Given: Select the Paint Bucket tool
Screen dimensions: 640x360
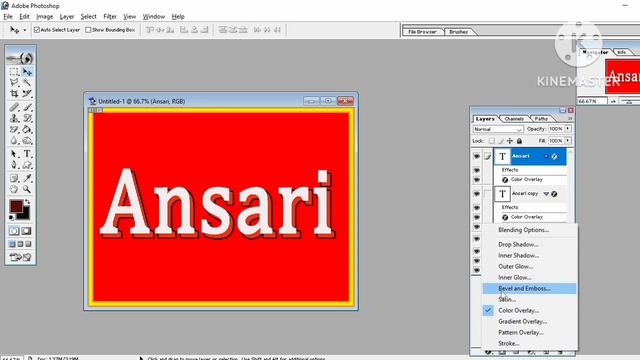Looking at the screenshot, I should [x=27, y=129].
